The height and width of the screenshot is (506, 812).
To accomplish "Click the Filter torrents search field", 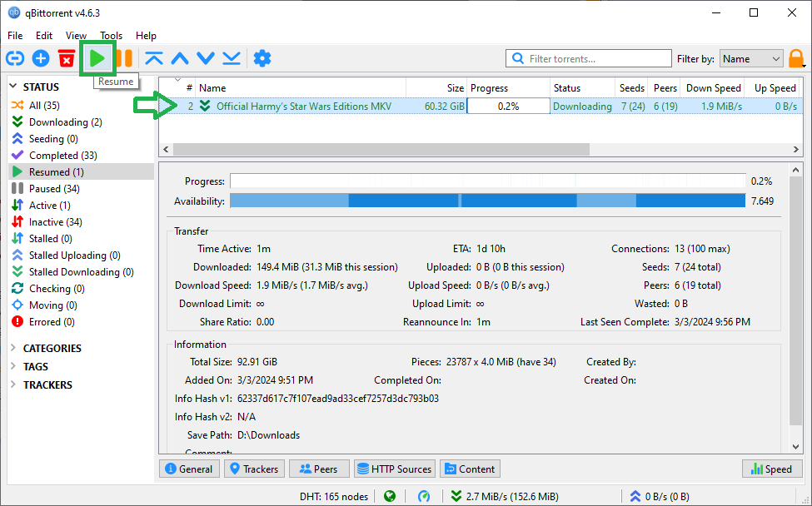I will pyautogui.click(x=589, y=58).
